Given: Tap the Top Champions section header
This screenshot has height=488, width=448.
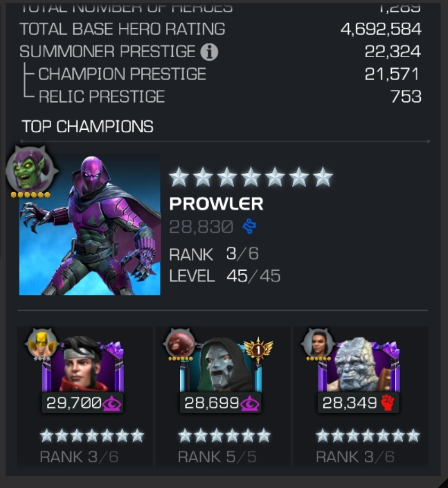Looking at the screenshot, I should click(87, 127).
